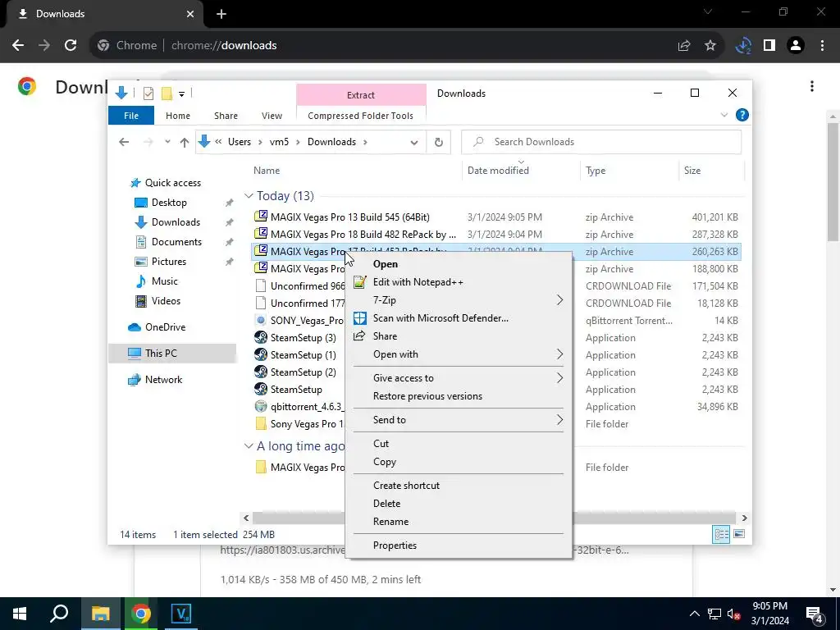Screen dimensions: 840x630
Task: Open Windows Start menu
Action: click(20, 614)
